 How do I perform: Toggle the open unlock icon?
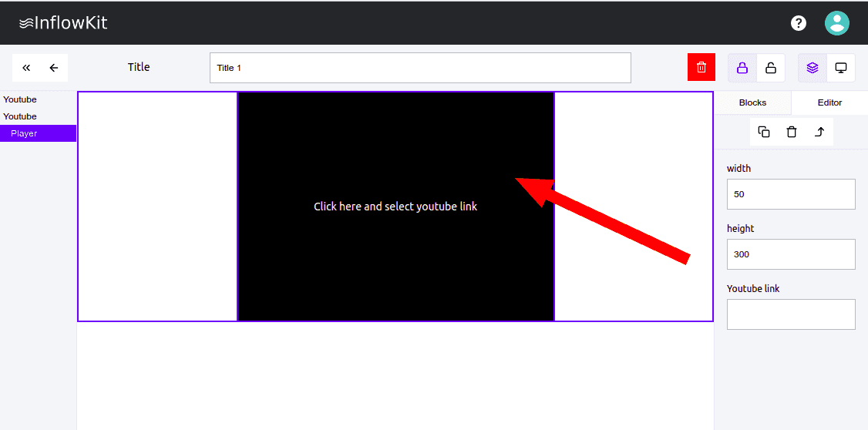(771, 68)
